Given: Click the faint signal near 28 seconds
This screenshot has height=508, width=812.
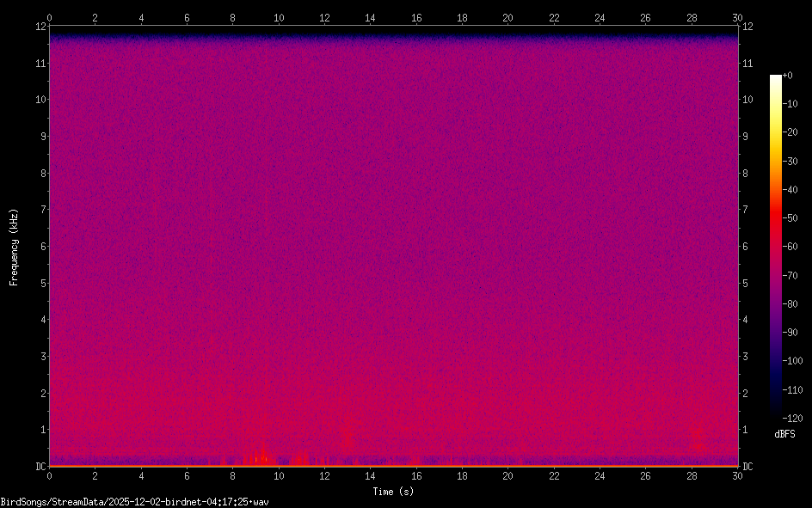Looking at the screenshot, I should click(698, 439).
